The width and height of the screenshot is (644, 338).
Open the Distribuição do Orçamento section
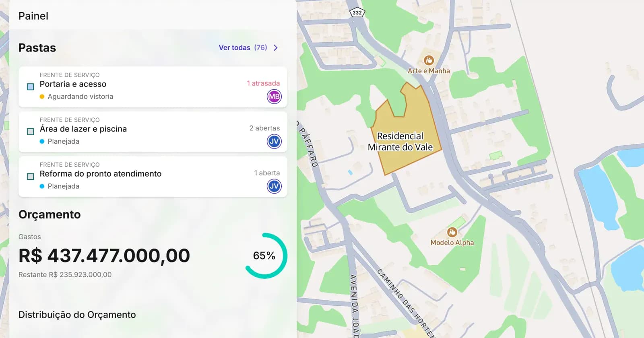[77, 315]
